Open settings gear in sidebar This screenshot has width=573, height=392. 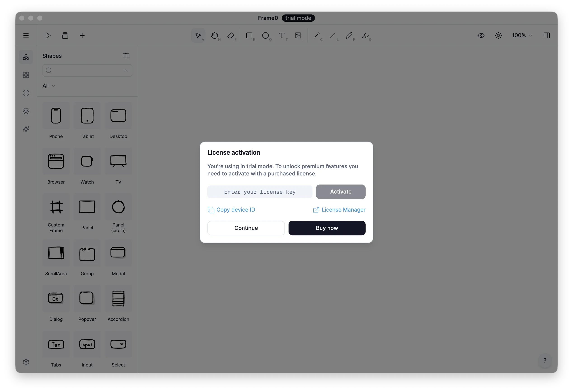pyautogui.click(x=26, y=362)
